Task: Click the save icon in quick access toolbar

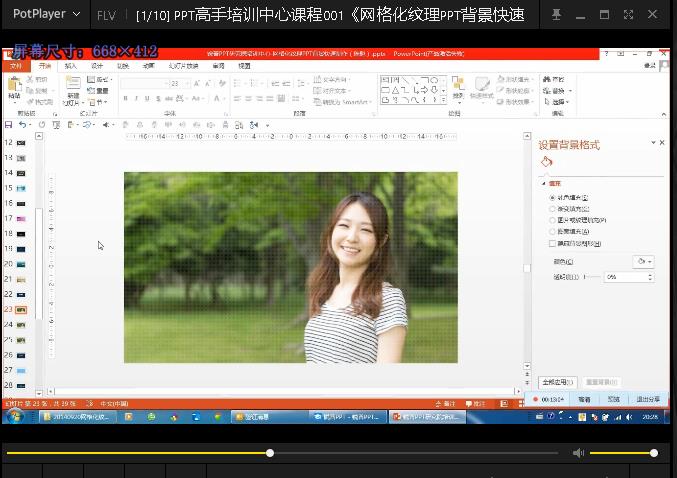Action: (x=8, y=125)
